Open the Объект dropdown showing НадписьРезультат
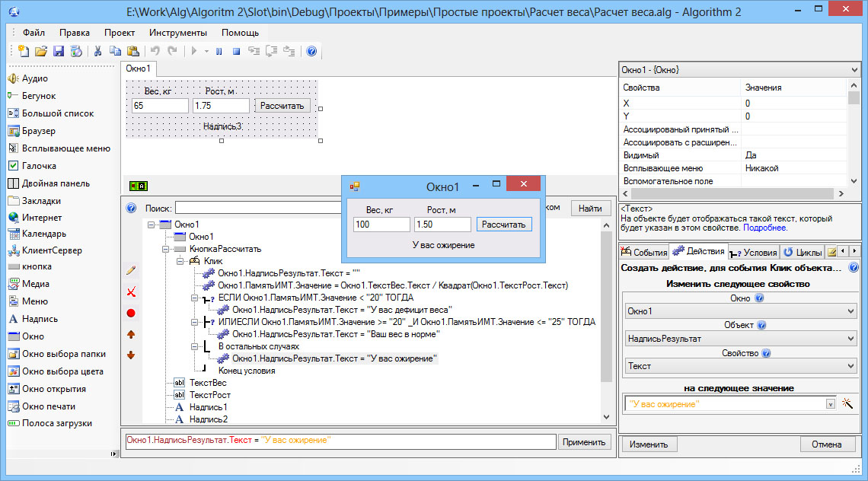The height and width of the screenshot is (481, 868). click(740, 339)
